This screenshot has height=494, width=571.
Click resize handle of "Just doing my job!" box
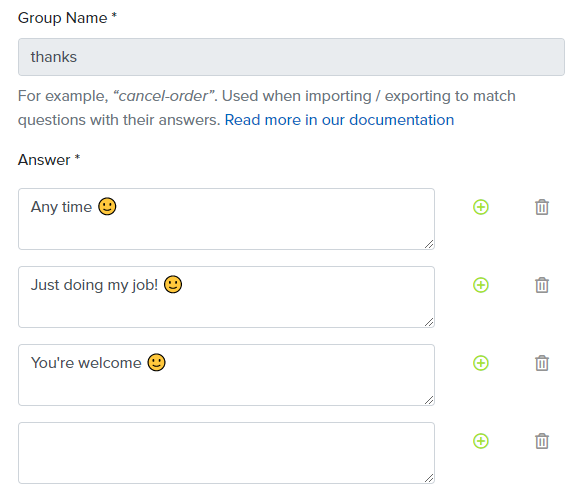pyautogui.click(x=429, y=322)
